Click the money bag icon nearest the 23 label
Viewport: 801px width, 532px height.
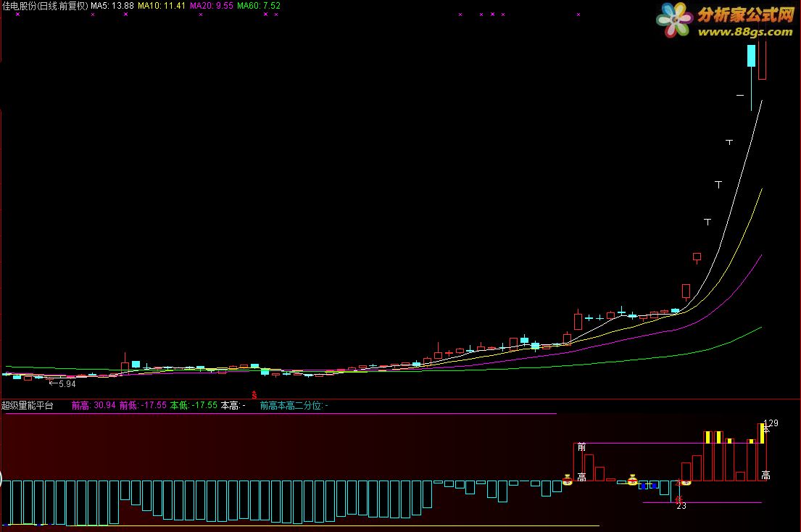pos(686,481)
